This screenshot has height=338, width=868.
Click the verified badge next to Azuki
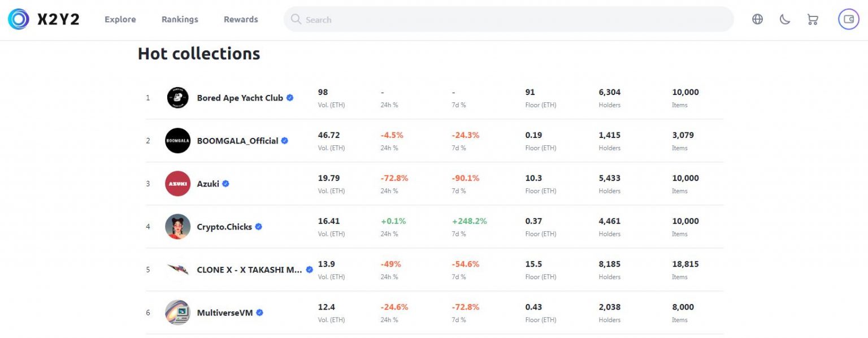[224, 183]
